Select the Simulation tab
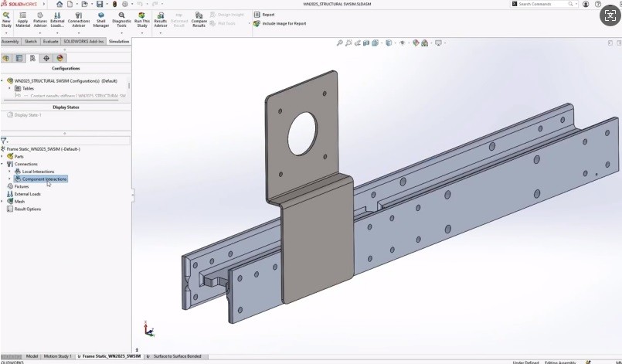The width and height of the screenshot is (622, 364). click(119, 41)
